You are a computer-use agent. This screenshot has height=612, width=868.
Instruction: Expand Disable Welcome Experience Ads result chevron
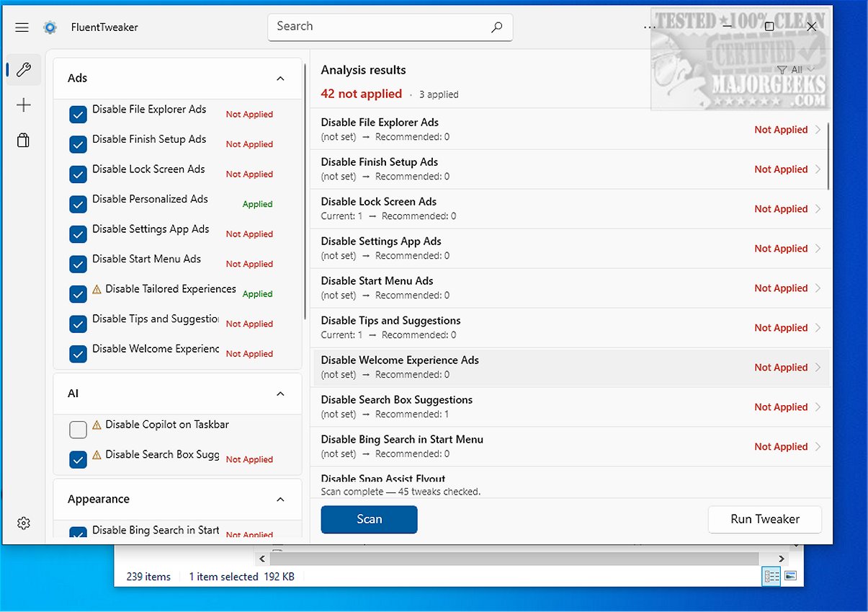point(818,368)
